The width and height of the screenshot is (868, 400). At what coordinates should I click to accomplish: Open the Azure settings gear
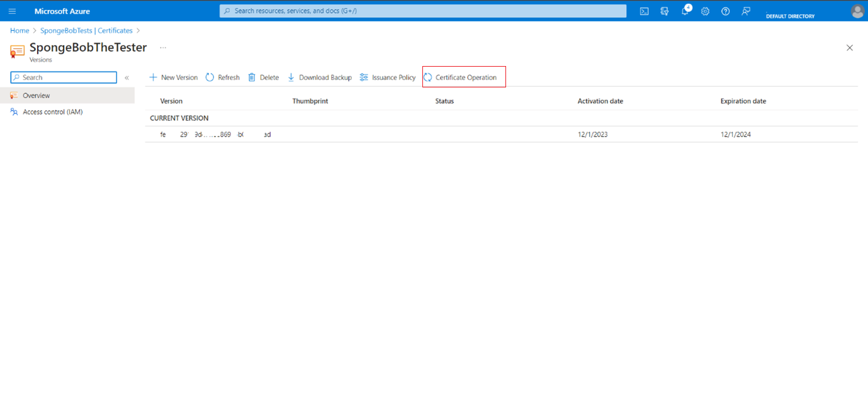(705, 11)
